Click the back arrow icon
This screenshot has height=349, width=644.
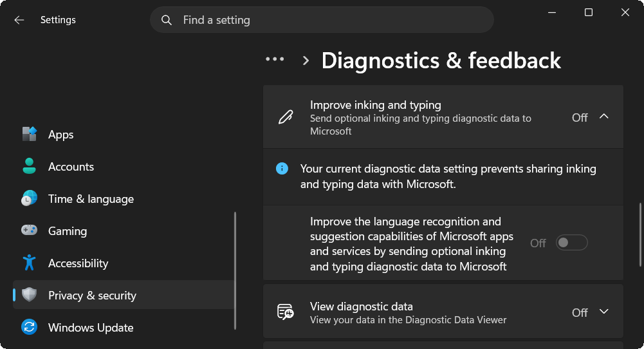pos(19,20)
